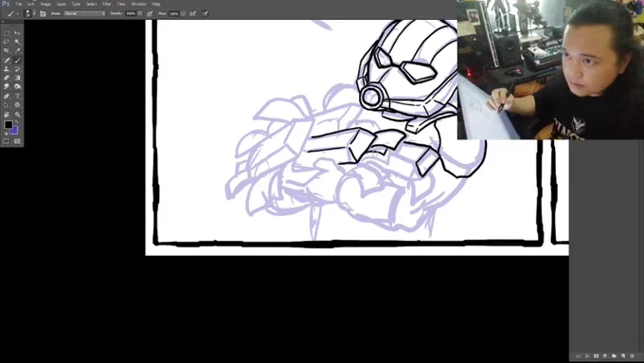The width and height of the screenshot is (644, 363).
Task: Open the tool preset picker arrow
Action: (18, 13)
